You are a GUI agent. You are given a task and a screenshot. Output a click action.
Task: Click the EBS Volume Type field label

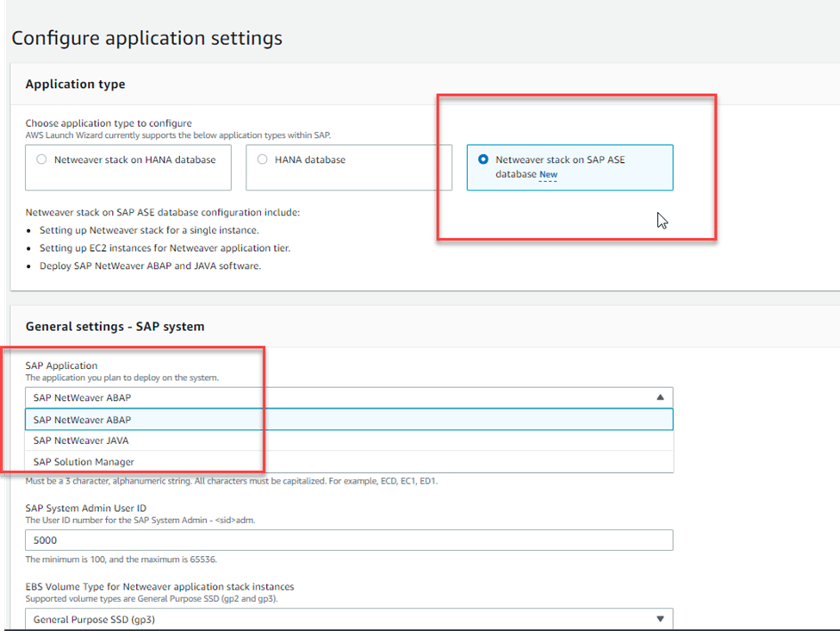pos(159,586)
